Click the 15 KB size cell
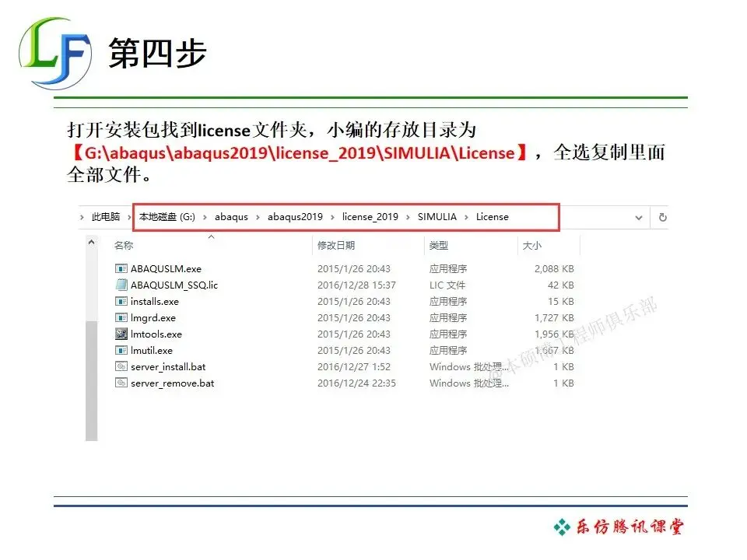 coord(561,302)
